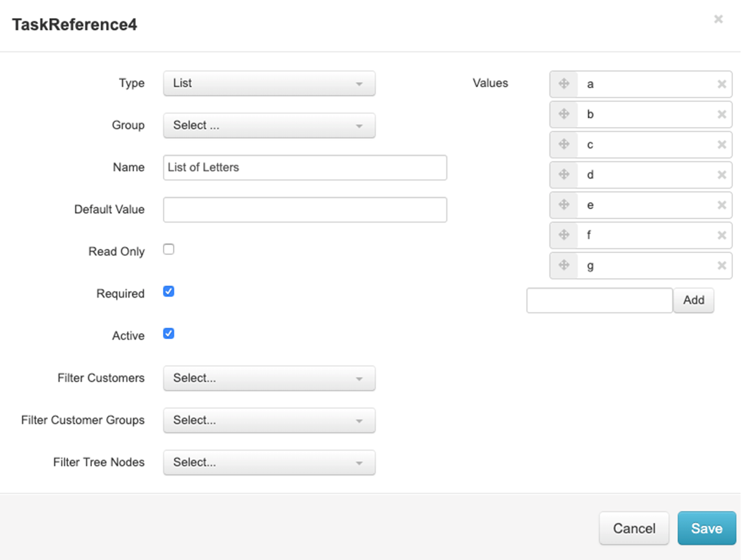Click the move handle beside value 'c'
The width and height of the screenshot is (747, 560).
pos(564,144)
